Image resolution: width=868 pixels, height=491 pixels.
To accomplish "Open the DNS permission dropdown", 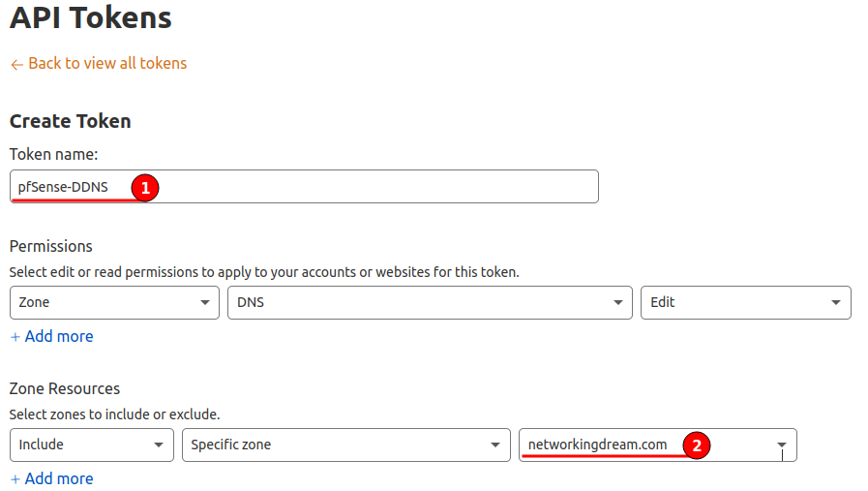I will point(430,302).
